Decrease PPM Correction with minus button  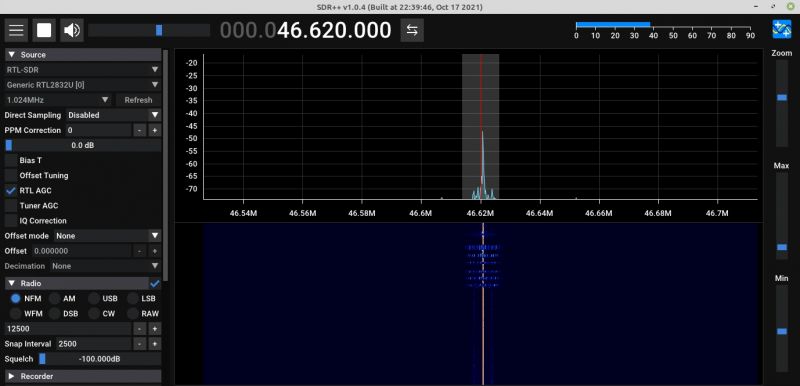[140, 131]
